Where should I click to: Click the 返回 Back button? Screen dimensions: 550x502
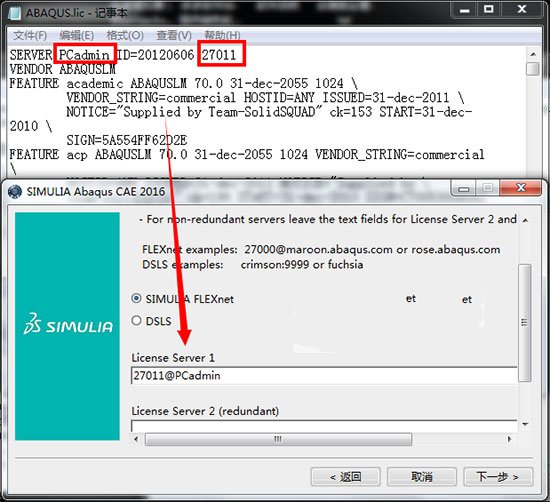coord(346,476)
